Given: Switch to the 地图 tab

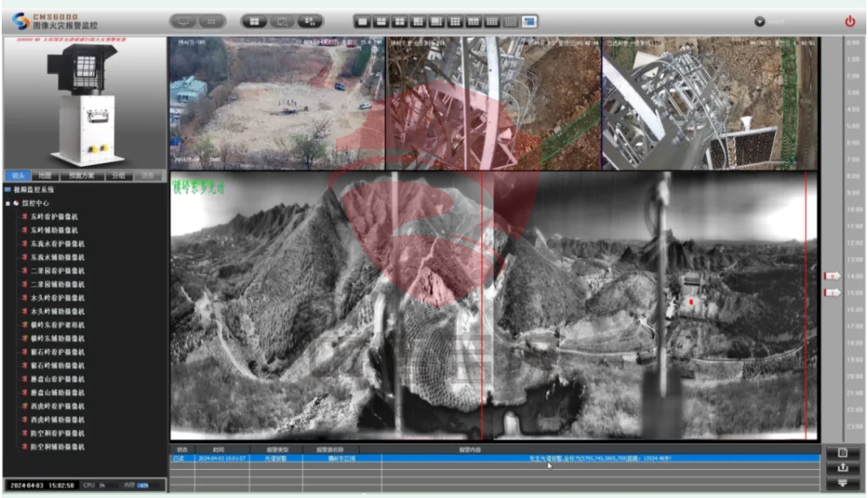Looking at the screenshot, I should [45, 175].
